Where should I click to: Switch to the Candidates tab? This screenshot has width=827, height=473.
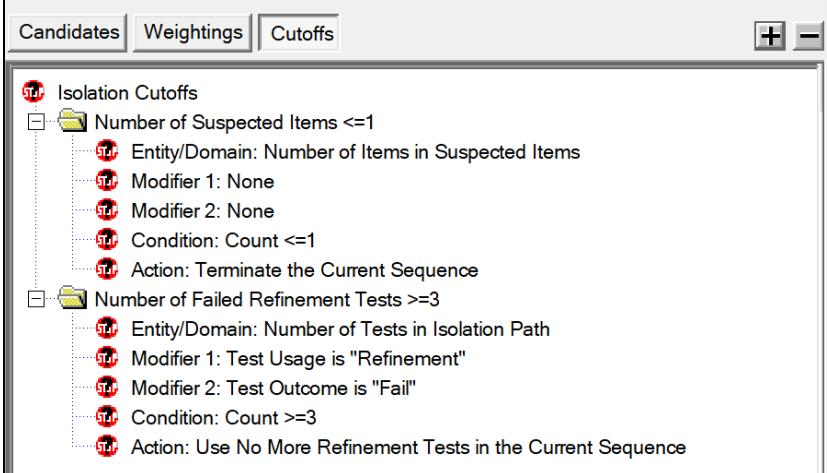(68, 33)
